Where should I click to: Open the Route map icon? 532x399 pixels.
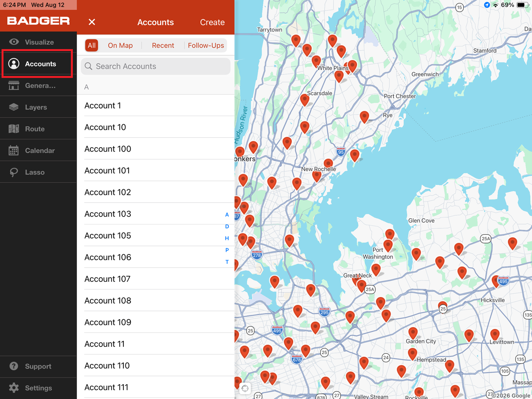(14, 129)
